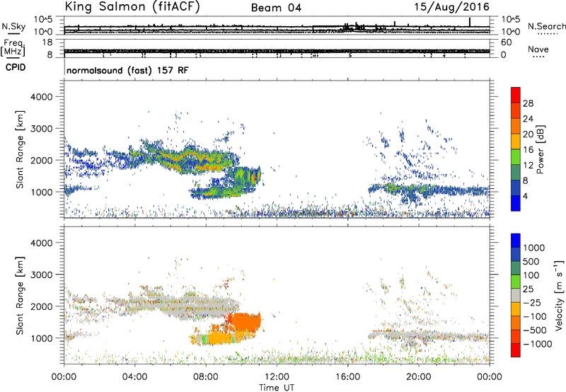Click the blue 1000 m/s velocity swatch
Viewport: 566px width, 392px height.
516,241
